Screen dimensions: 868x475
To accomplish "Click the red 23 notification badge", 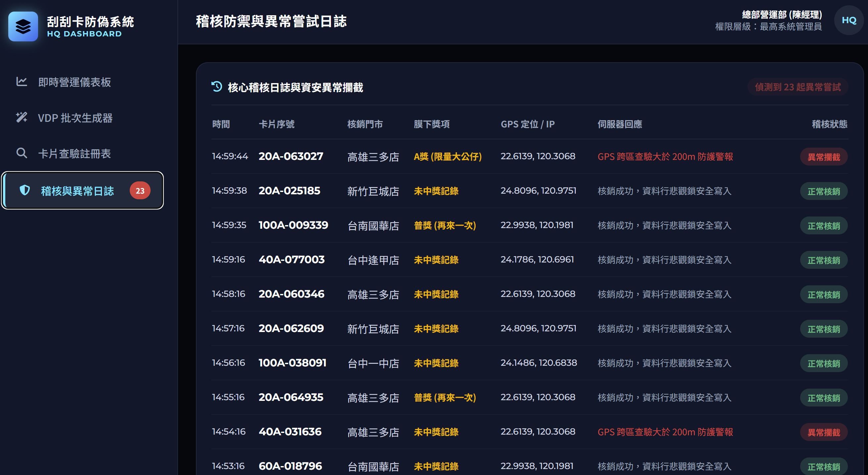I will [x=140, y=190].
